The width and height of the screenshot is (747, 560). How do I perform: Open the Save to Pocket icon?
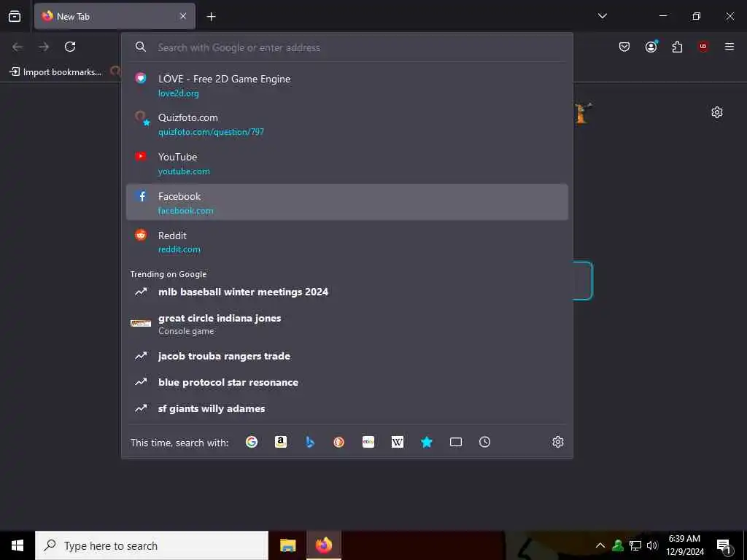[624, 47]
